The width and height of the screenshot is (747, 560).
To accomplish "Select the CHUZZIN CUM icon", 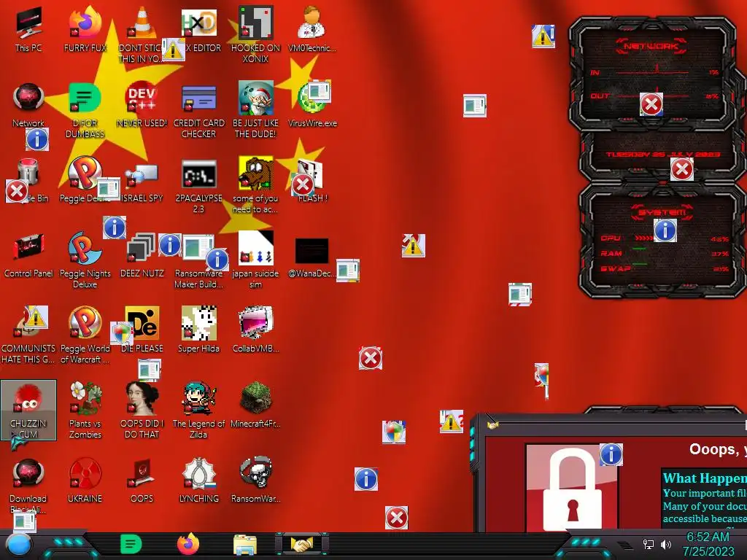I will 28,411.
